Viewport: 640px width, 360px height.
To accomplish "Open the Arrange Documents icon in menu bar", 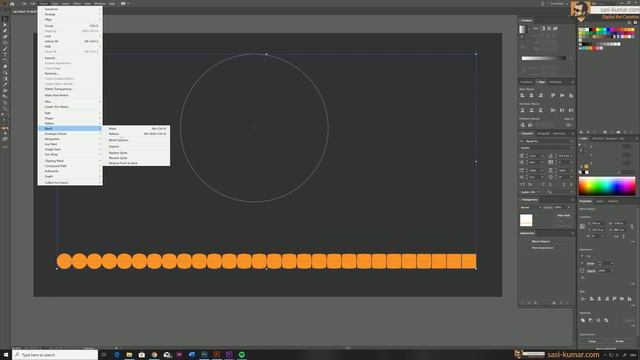I will tap(123, 3).
